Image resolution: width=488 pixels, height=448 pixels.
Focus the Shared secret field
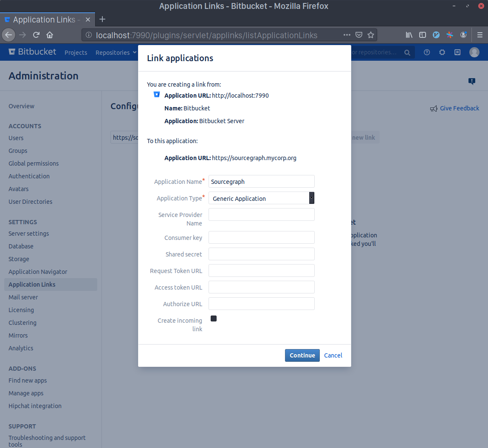click(262, 254)
